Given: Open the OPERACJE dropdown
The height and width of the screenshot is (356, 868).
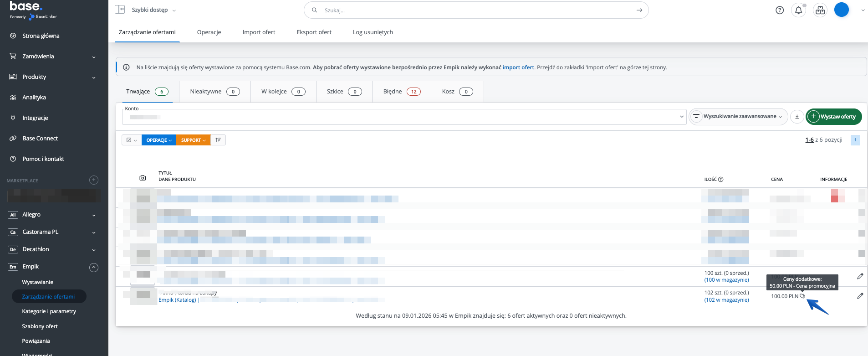Looking at the screenshot, I should click(x=159, y=140).
